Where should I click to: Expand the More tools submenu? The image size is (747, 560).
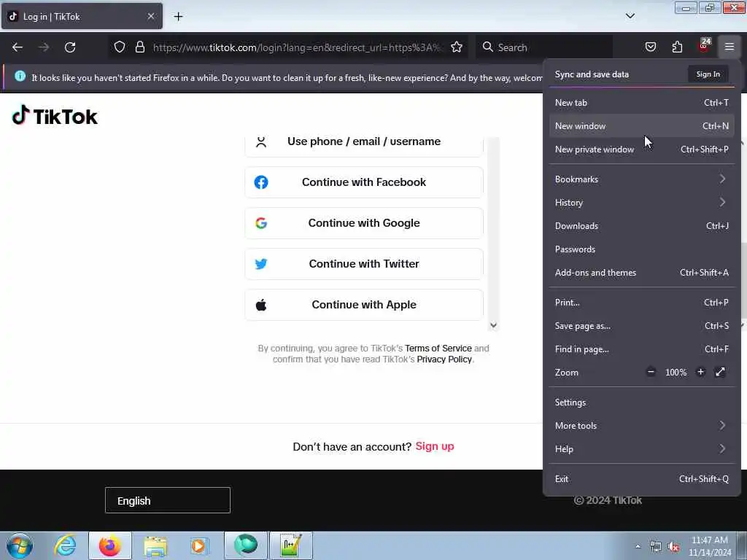pyautogui.click(x=642, y=426)
